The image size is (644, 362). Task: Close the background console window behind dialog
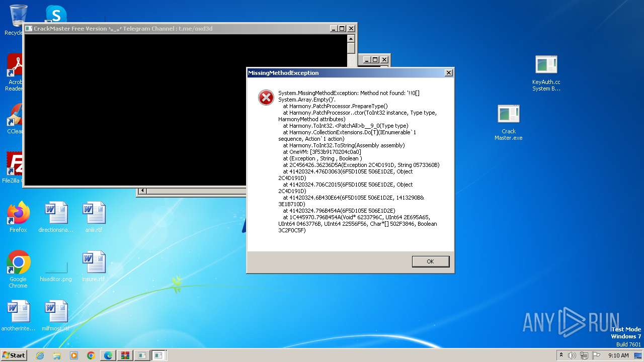(384, 60)
